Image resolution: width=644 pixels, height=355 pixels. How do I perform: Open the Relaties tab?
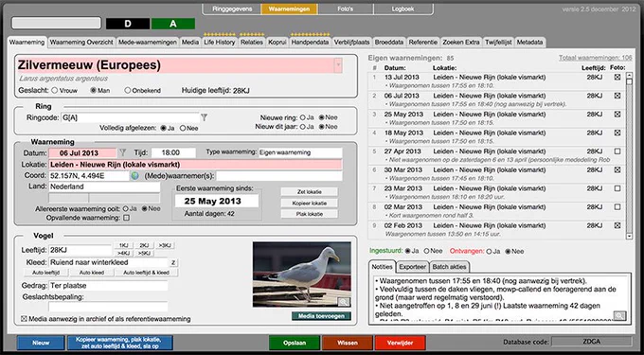(252, 42)
